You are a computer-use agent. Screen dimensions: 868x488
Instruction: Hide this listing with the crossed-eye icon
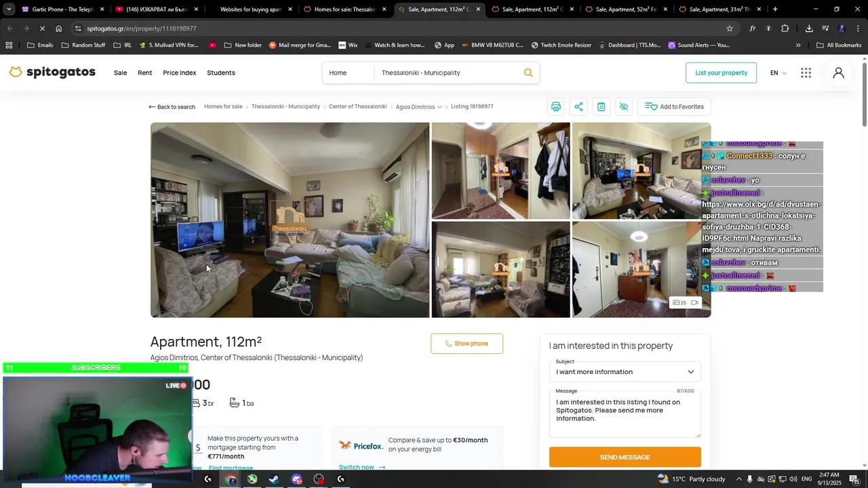[624, 106]
